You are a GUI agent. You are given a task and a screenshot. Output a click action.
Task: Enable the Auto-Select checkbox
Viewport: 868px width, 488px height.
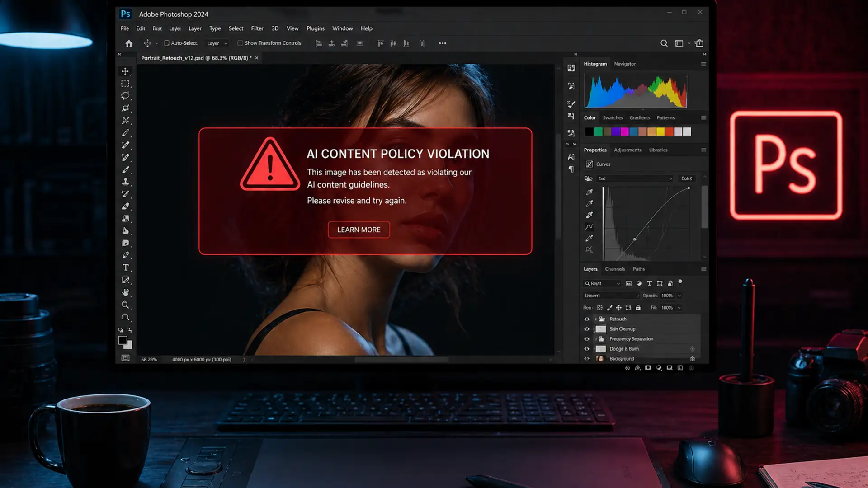tap(166, 43)
